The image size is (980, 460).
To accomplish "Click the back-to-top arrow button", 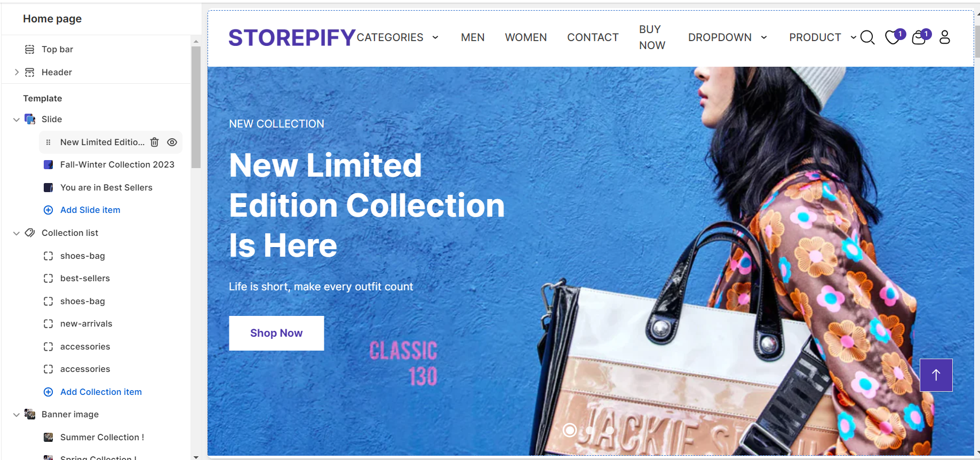I will (936, 375).
